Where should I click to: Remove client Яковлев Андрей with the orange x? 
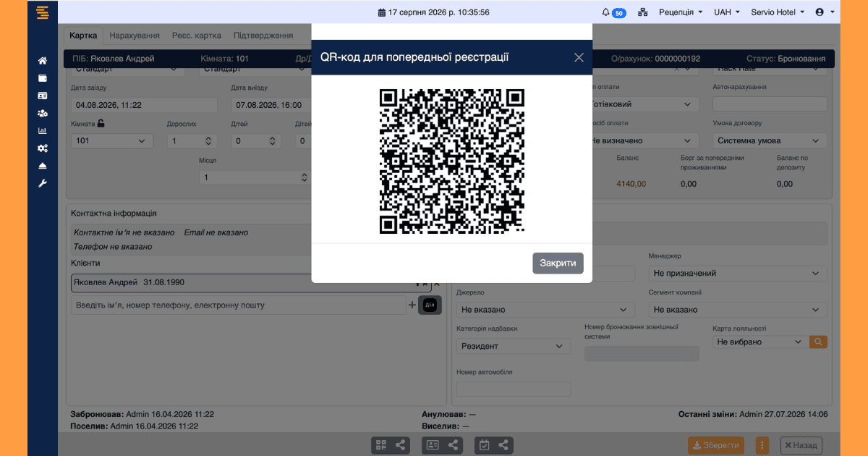pyautogui.click(x=436, y=284)
